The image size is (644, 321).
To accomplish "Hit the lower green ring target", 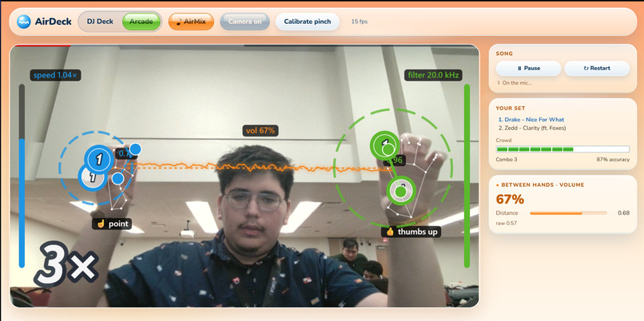I will pos(401,191).
